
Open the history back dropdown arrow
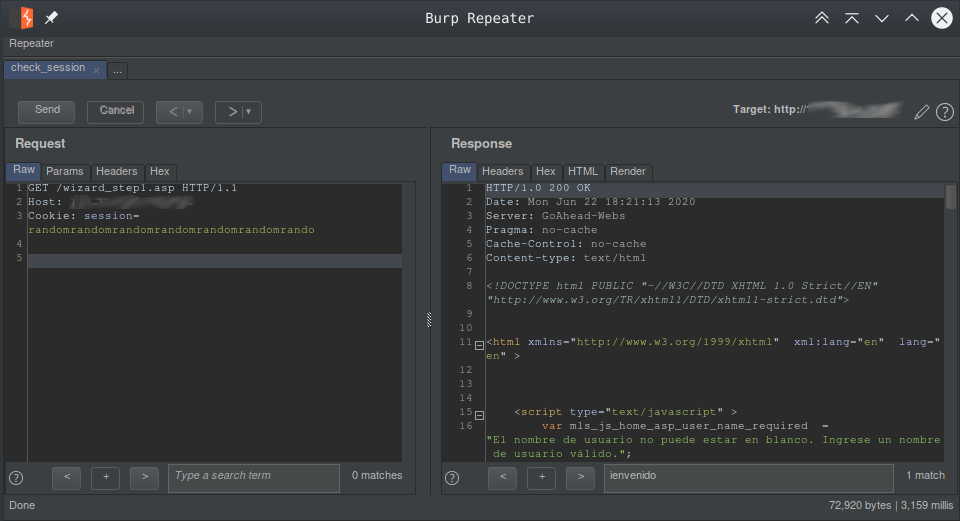click(189, 112)
